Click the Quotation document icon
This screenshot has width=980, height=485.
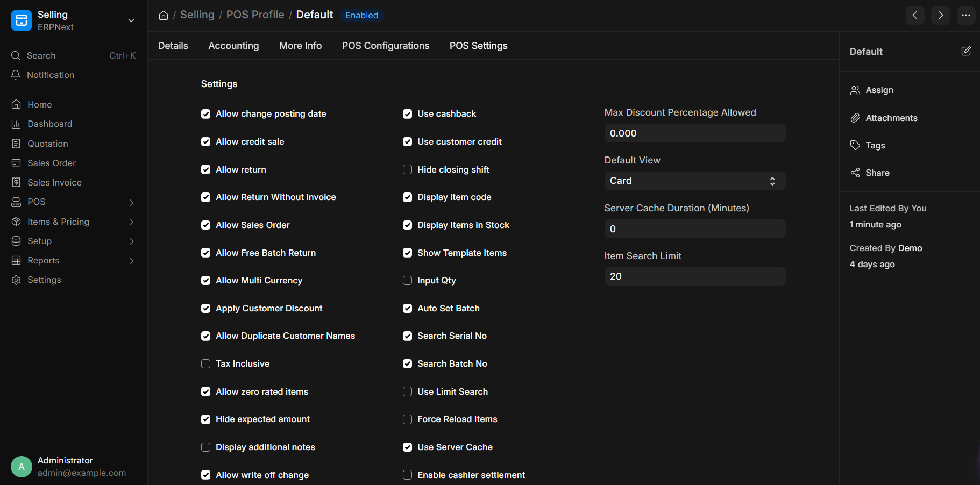(16, 144)
